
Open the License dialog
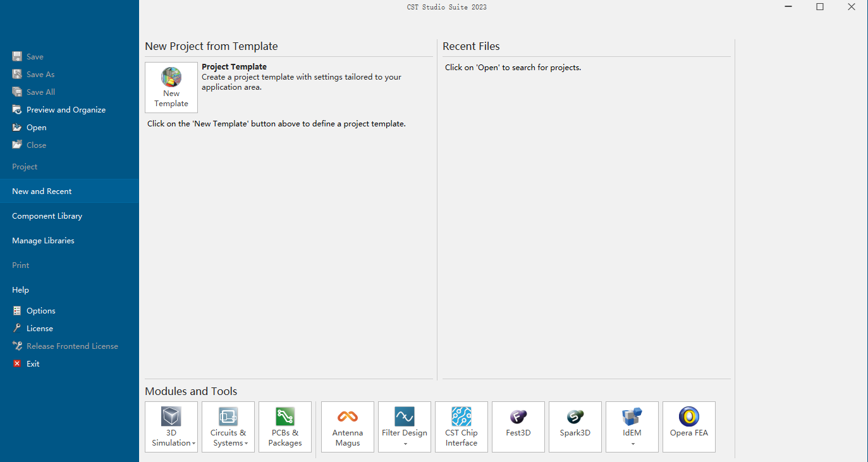click(x=39, y=329)
